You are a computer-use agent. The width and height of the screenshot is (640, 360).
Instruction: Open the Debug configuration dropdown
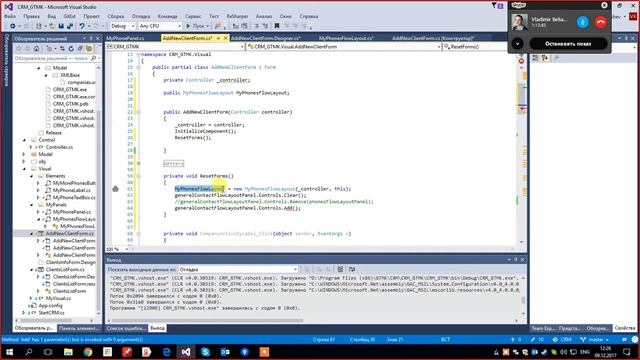click(122, 26)
